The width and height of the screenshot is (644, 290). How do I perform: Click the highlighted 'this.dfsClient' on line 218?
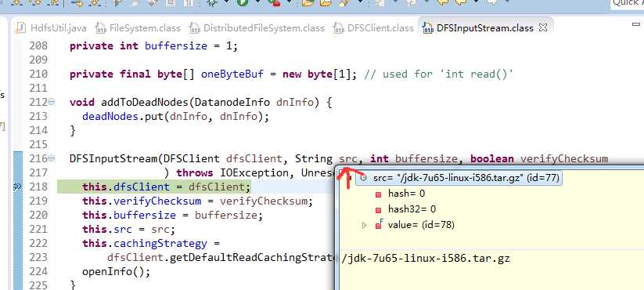126,187
